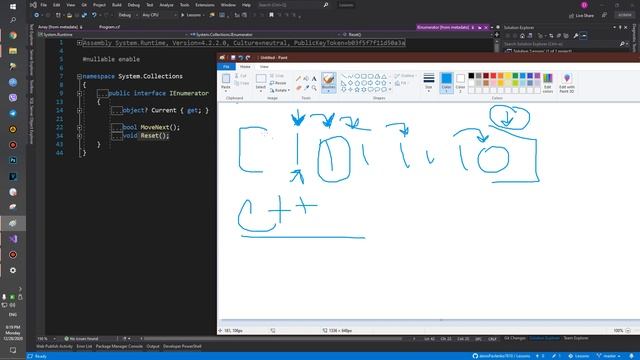The image size is (640, 360).
Task: Open the File menu in Visual Studio
Action: [x=43, y=5]
